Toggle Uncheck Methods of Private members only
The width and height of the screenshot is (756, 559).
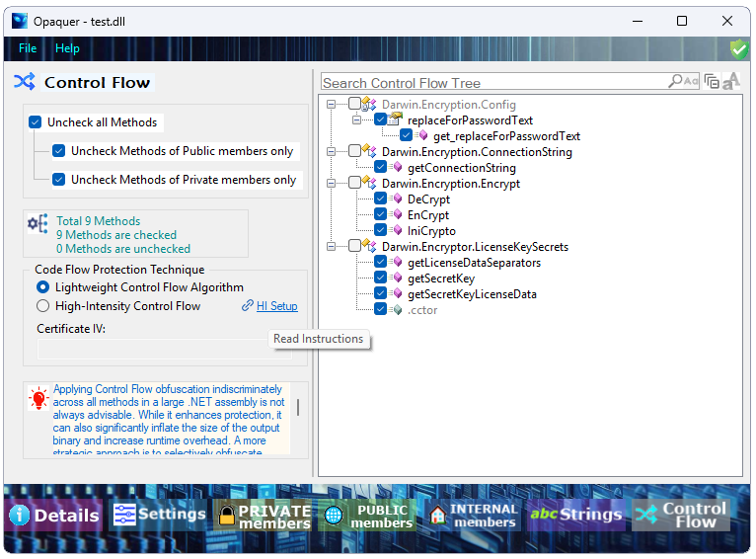click(x=59, y=180)
